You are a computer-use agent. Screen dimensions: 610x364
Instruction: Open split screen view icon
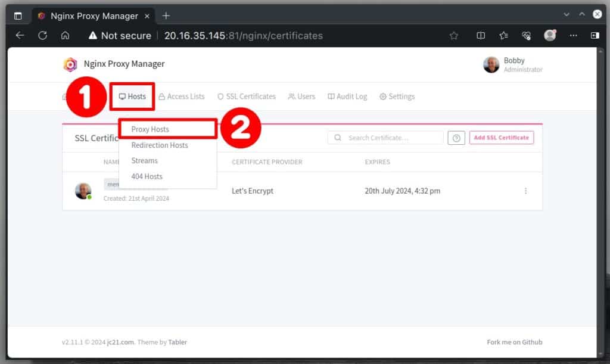click(x=481, y=36)
